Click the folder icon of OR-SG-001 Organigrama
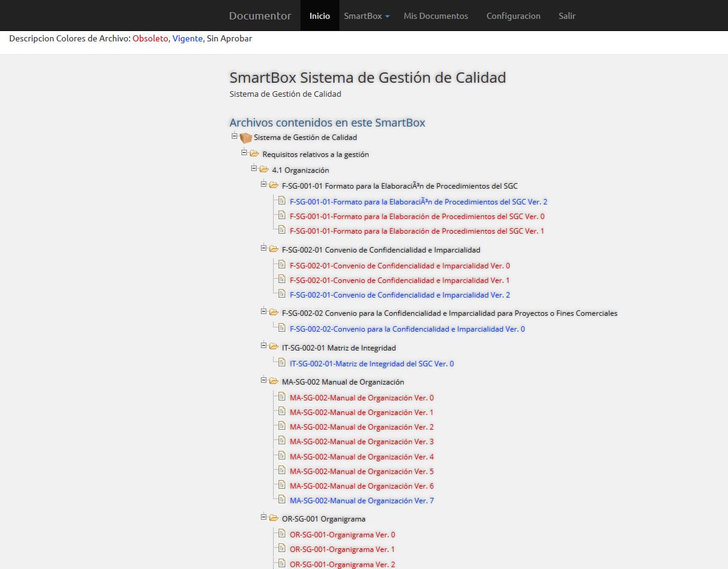Screen dimensions: 728x569 (274, 517)
